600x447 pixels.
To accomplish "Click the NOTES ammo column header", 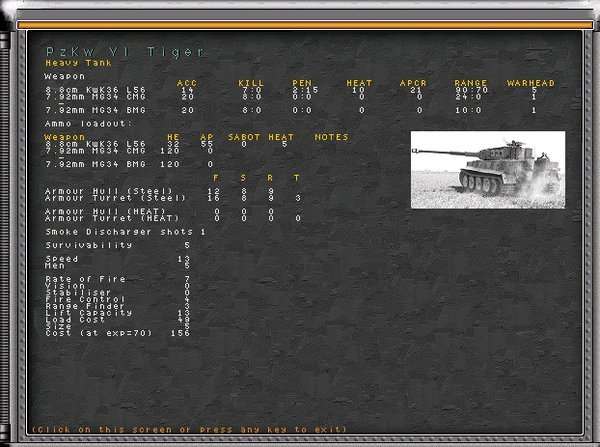I will pyautogui.click(x=331, y=137).
